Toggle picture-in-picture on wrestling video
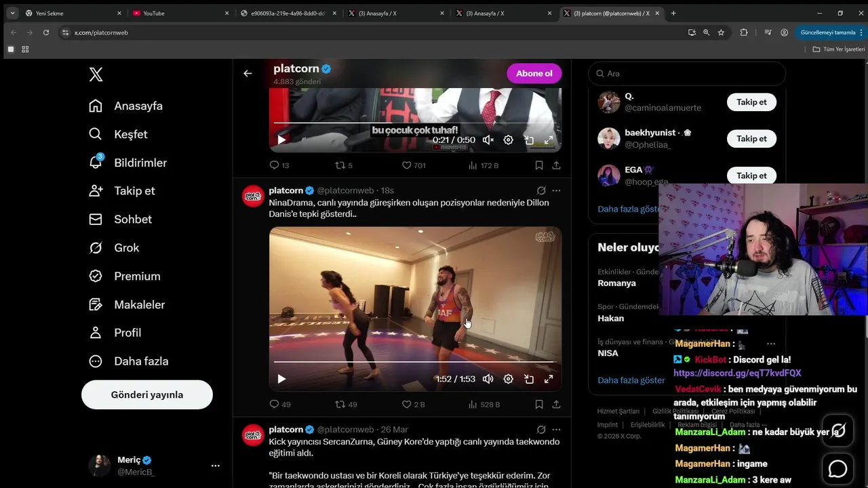This screenshot has width=868, height=488. pos(529,379)
